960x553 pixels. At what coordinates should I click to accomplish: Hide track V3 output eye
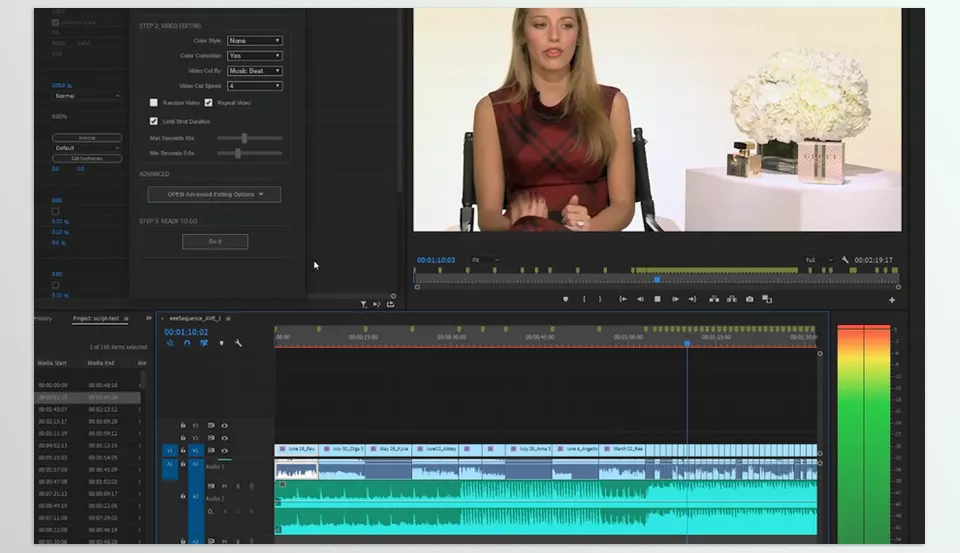pos(225,425)
